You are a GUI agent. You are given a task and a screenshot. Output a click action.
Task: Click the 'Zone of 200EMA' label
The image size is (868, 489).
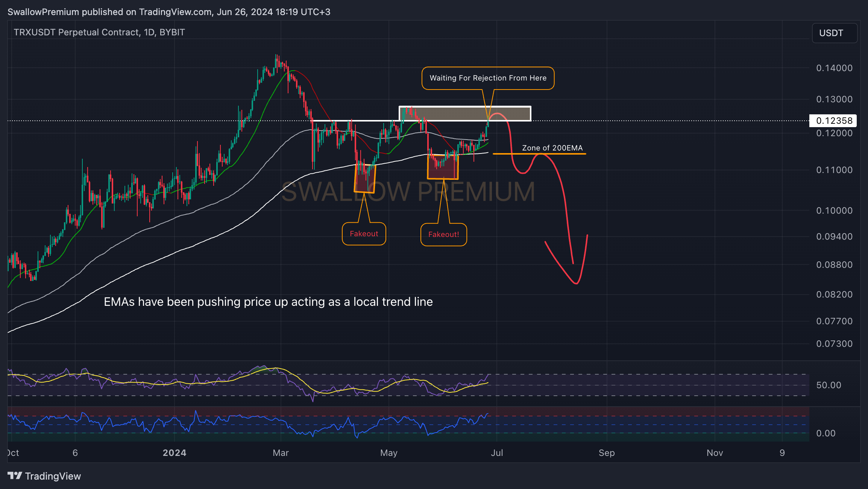(x=552, y=148)
